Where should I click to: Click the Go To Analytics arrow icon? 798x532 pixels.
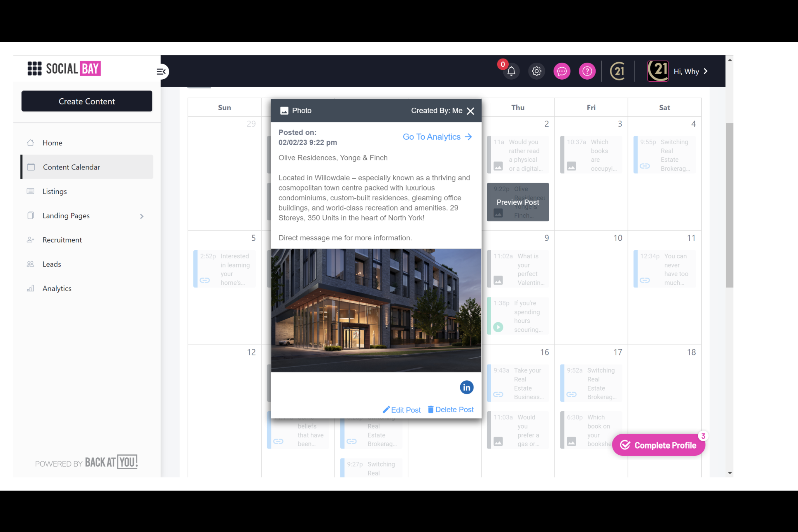coord(468,137)
